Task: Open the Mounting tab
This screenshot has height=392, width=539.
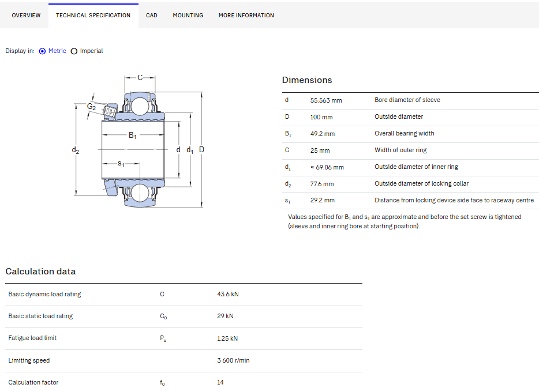Action: [188, 16]
